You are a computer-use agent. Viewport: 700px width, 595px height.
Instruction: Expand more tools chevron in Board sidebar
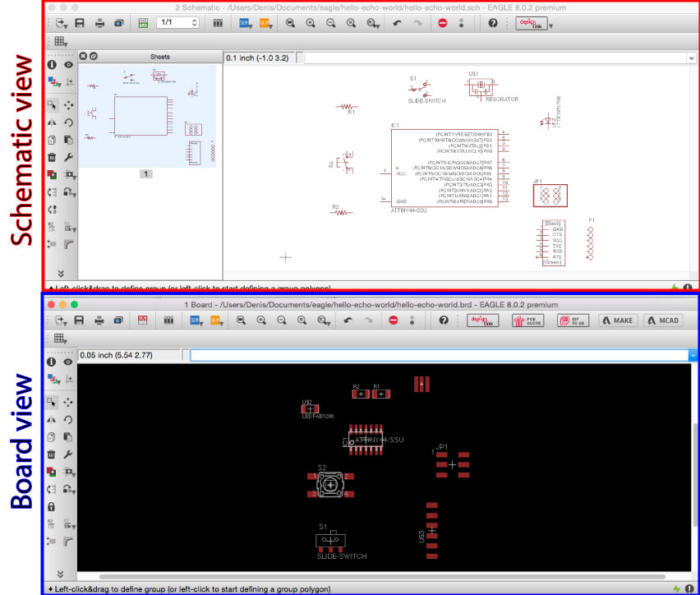(60, 574)
